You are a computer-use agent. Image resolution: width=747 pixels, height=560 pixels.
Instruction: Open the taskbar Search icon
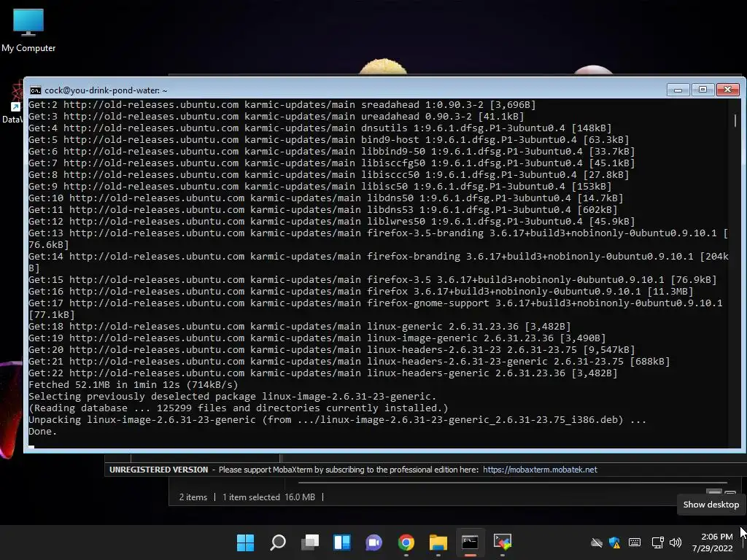pyautogui.click(x=278, y=542)
